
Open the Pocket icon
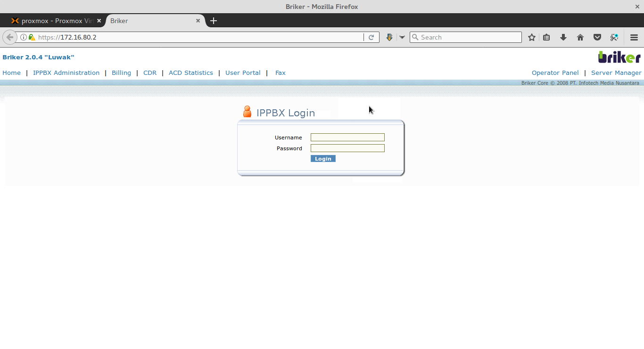point(597,37)
